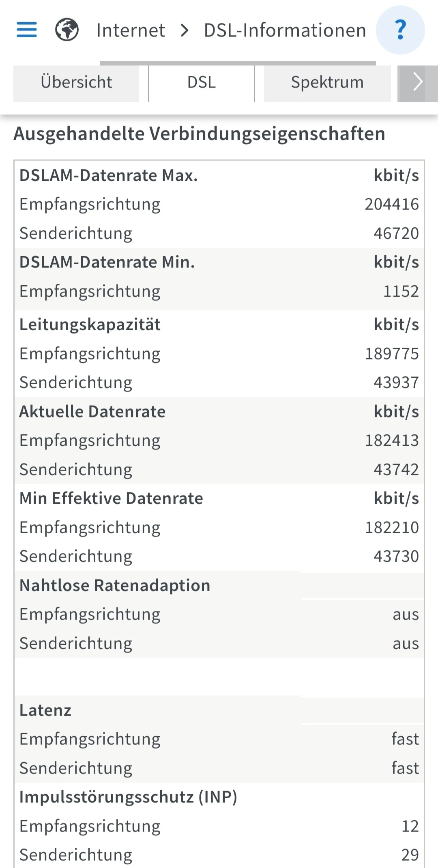Click the value 204416
Image resolution: width=438 pixels, height=868 pixels.
pos(391,204)
